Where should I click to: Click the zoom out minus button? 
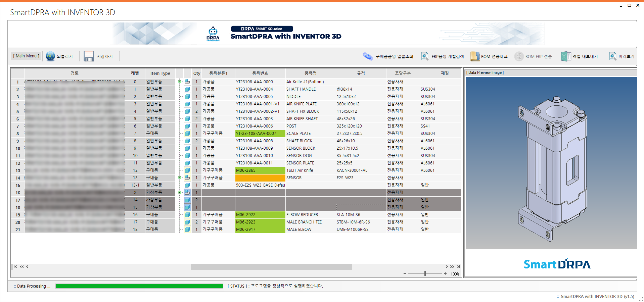point(405,273)
